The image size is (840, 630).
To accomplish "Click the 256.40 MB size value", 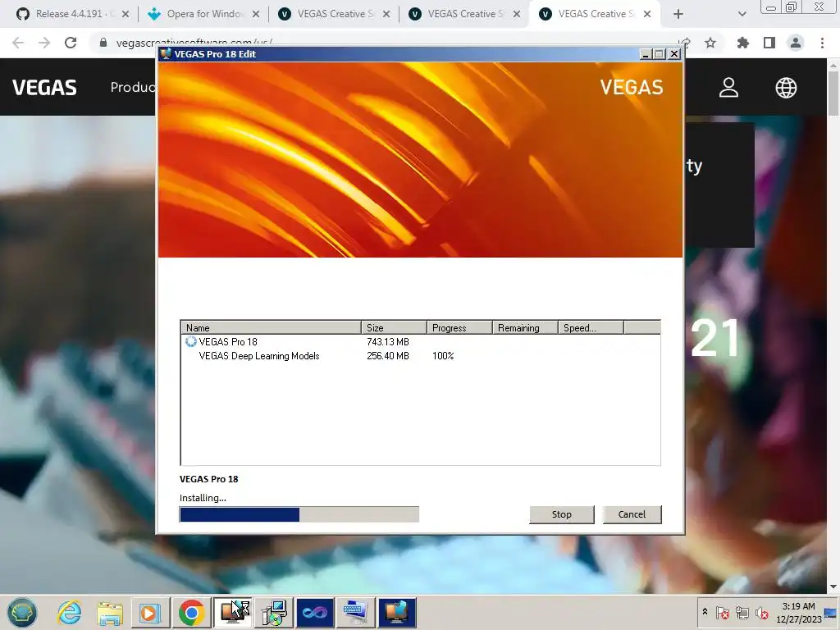I will [388, 356].
